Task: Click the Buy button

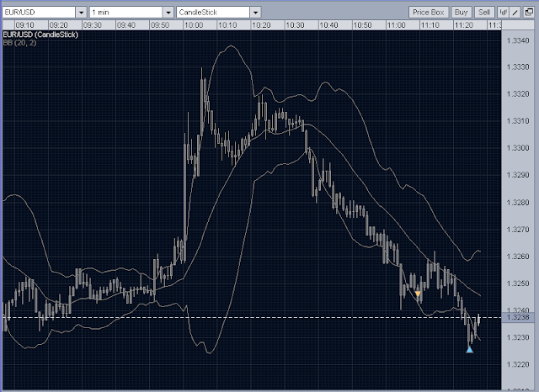Action: 462,13
